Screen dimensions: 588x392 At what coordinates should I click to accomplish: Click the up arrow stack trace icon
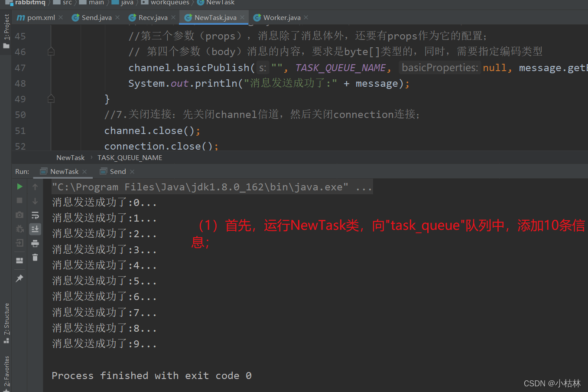click(35, 187)
